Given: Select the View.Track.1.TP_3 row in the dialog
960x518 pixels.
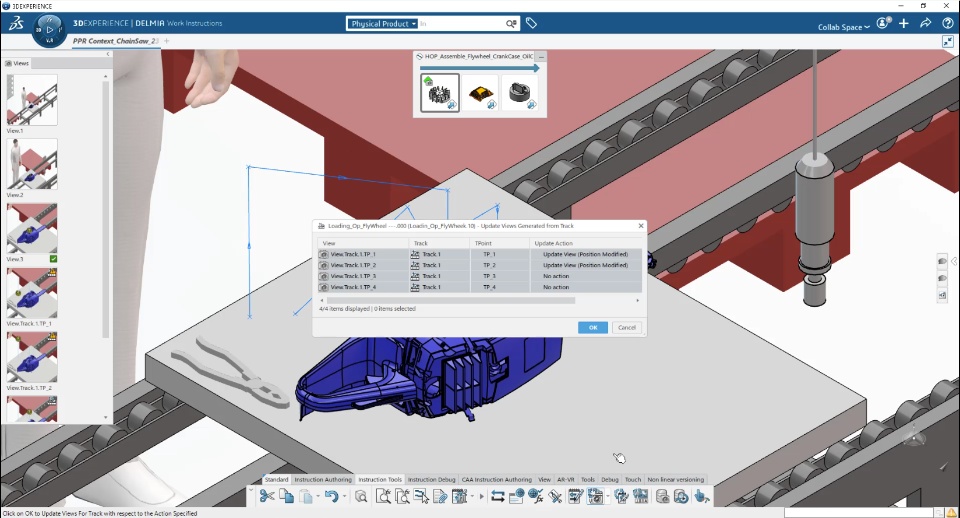Looking at the screenshot, I should (x=480, y=276).
